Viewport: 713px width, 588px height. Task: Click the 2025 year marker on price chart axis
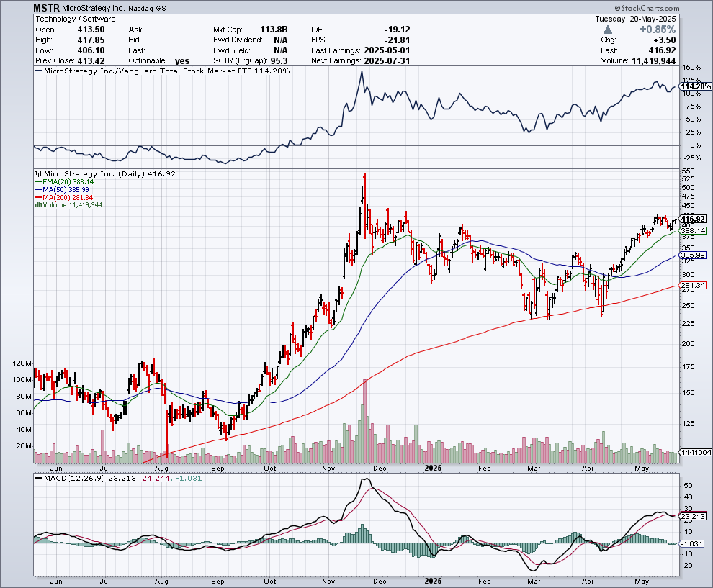(434, 467)
